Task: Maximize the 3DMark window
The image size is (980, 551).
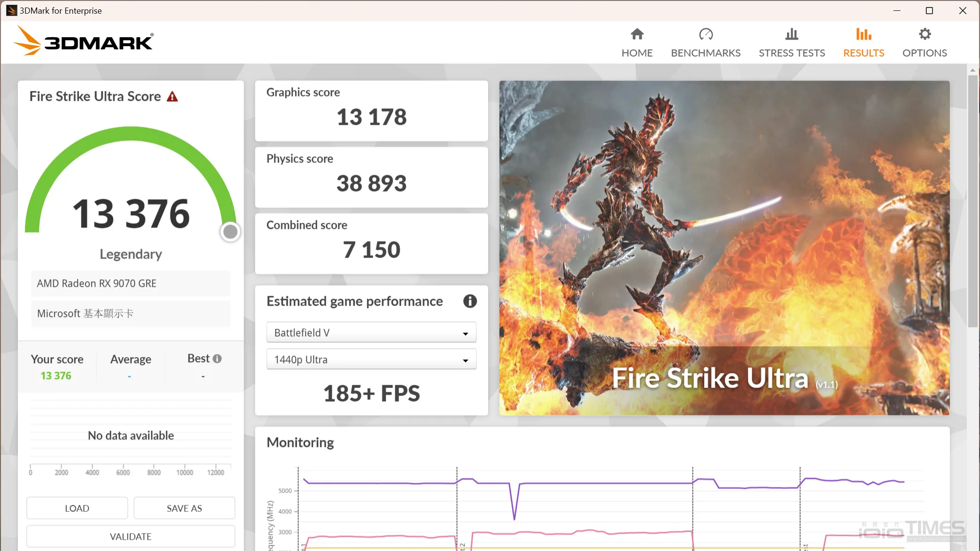Action: pos(929,10)
